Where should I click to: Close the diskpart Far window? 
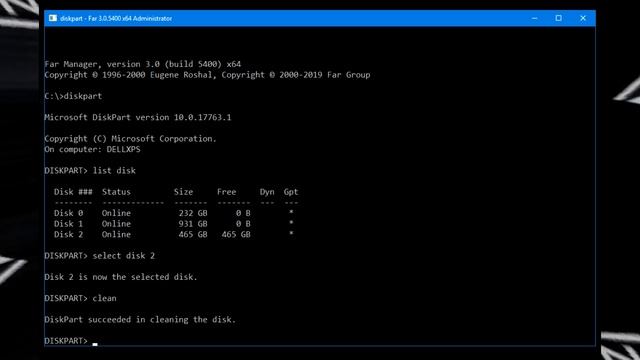(583, 18)
